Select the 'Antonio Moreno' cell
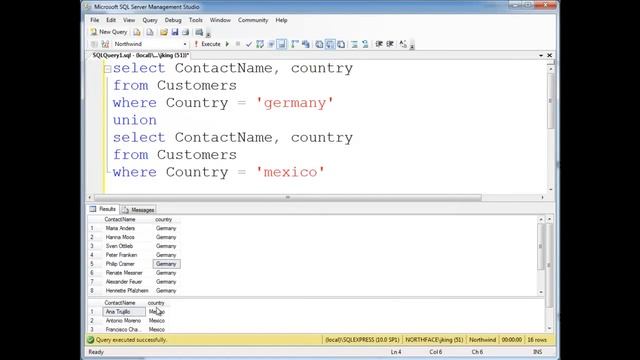640x360 pixels. coord(124,321)
